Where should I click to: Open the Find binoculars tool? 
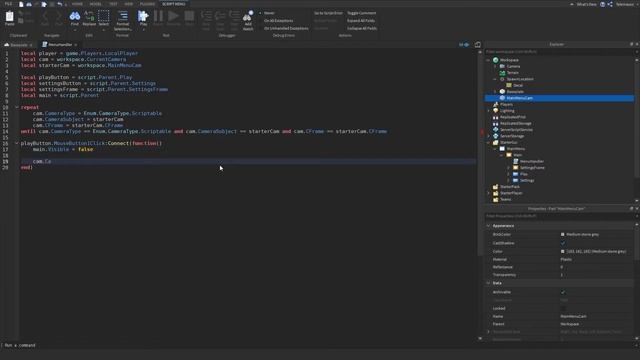75,16
